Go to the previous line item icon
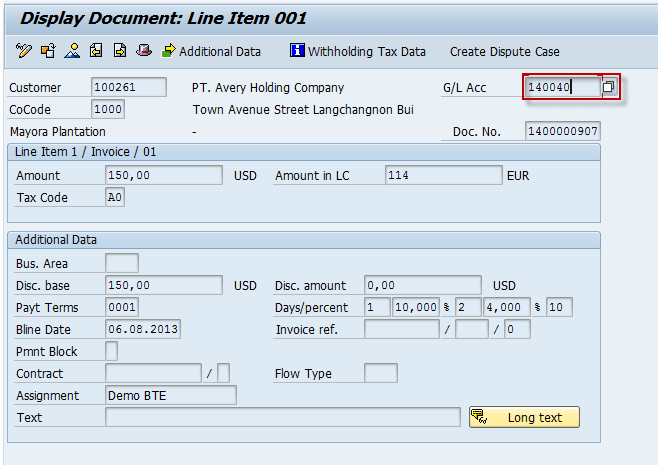 point(96,51)
